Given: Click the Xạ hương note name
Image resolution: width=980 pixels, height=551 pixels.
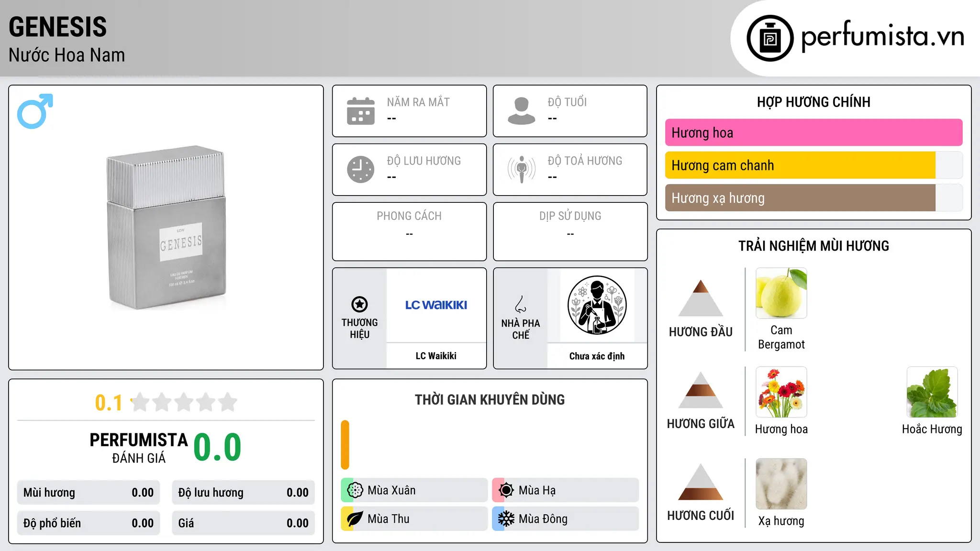Looking at the screenshot, I should [781, 521].
